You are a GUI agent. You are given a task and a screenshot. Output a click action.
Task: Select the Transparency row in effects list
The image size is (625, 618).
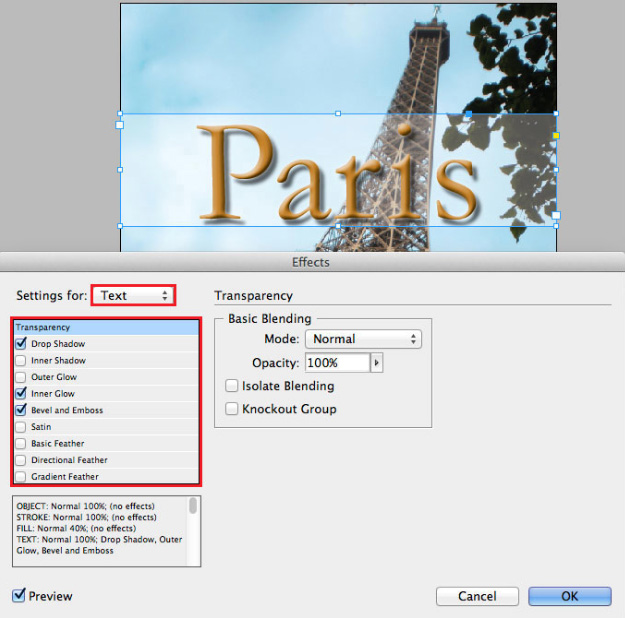(106, 327)
